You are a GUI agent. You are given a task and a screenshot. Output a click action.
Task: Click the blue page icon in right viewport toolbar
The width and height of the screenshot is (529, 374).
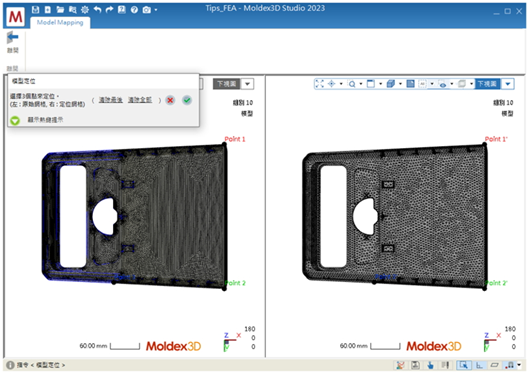point(411,84)
